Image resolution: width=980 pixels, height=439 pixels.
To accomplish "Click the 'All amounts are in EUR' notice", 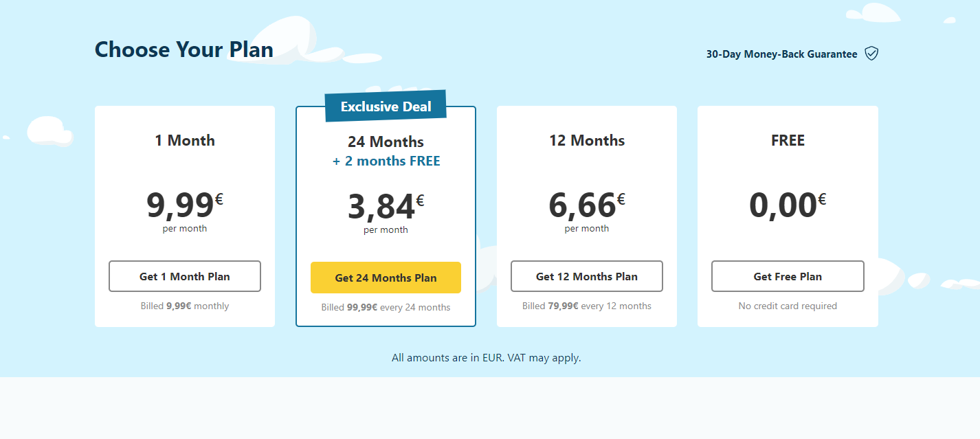I will click(486, 357).
